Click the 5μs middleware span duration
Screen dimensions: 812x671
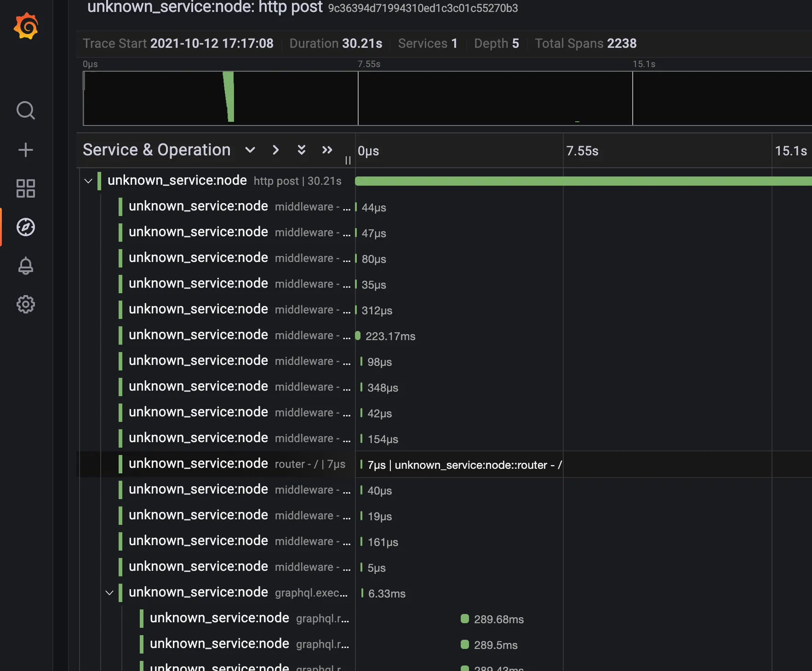tap(377, 568)
